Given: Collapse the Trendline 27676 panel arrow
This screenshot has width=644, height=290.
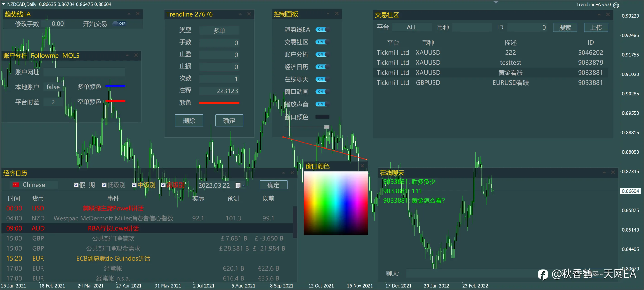Looking at the screenshot, I should pos(240,14).
